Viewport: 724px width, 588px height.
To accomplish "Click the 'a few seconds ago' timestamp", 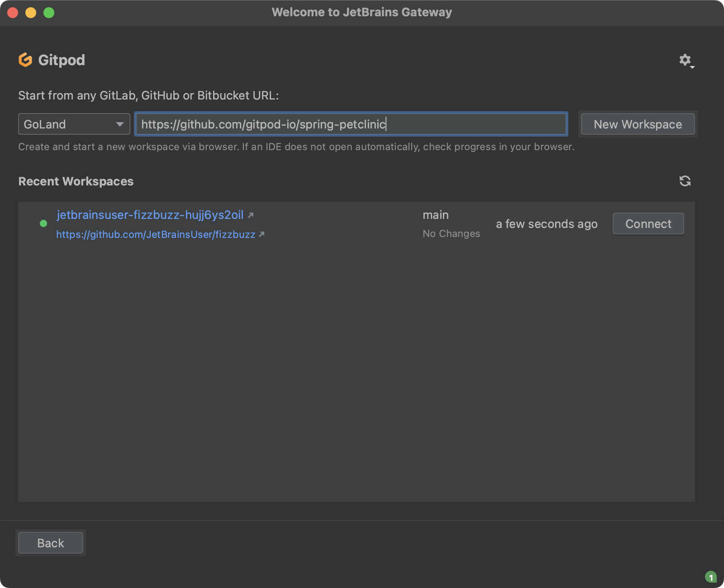I will pos(547,224).
